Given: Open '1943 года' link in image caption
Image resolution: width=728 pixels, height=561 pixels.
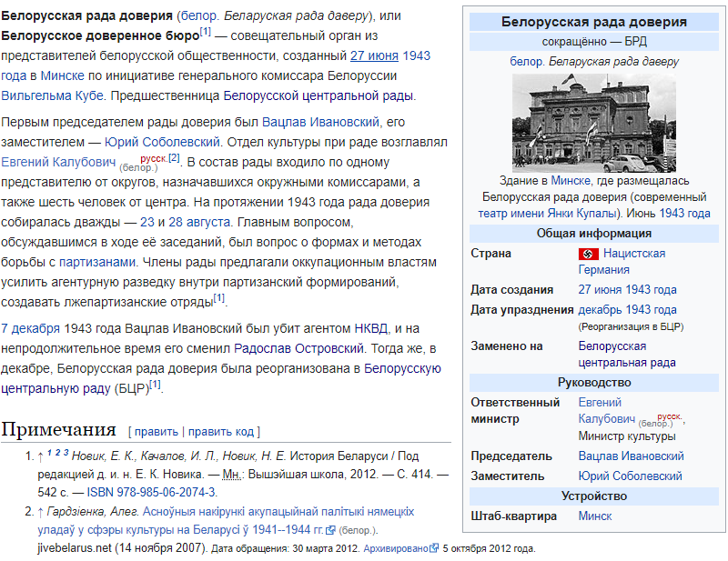Looking at the screenshot, I should point(684,214).
